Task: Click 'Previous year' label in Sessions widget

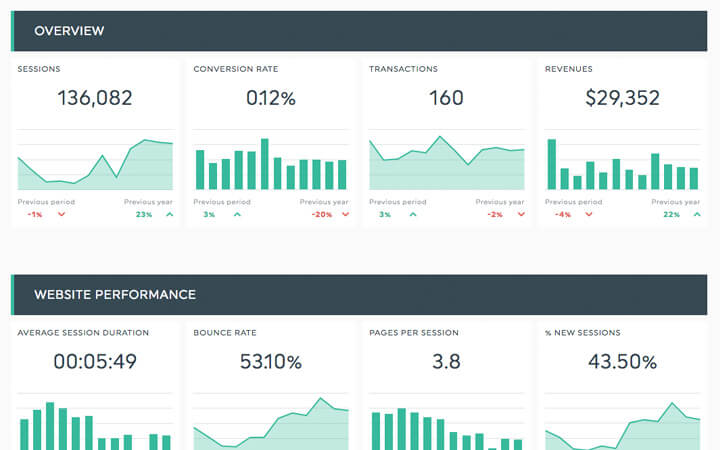Action: [148, 202]
